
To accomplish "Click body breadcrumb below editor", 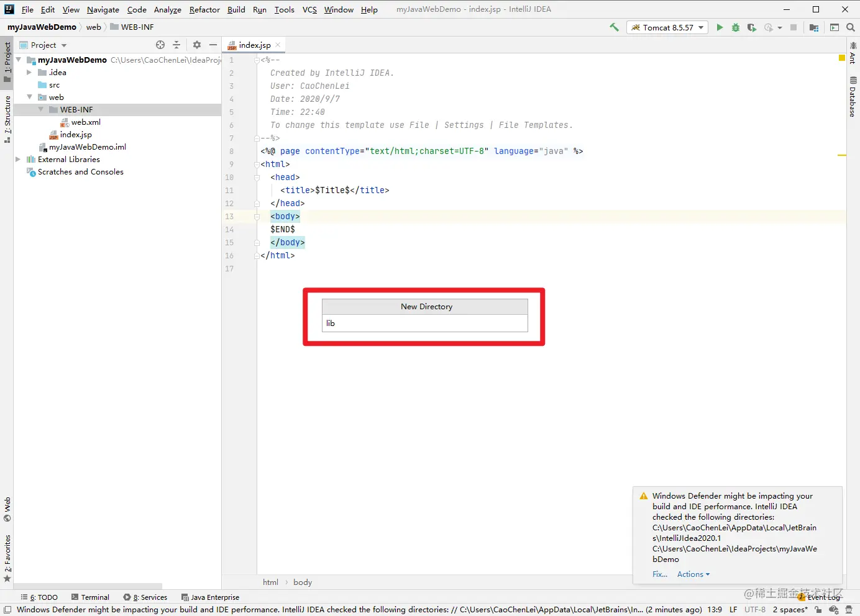I will pos(303,582).
